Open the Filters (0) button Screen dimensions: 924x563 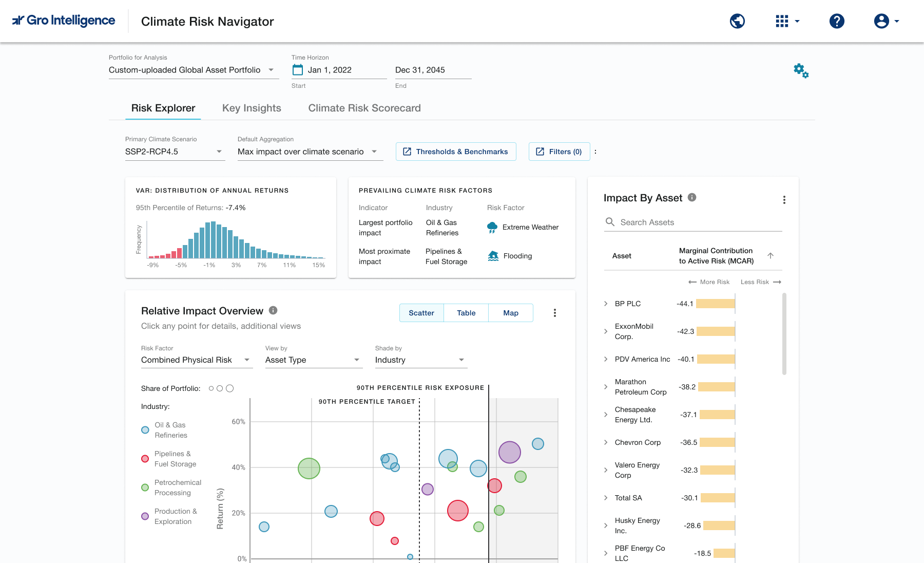559,152
